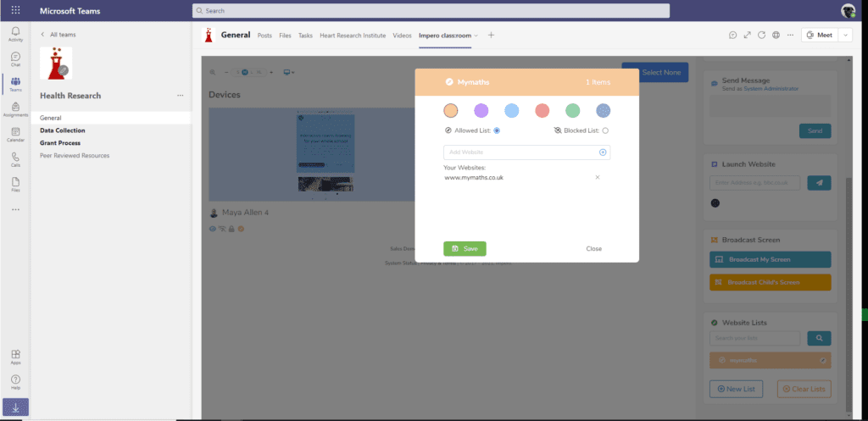Open Files in the left rail
Viewport: 868px width, 421px height.
click(15, 184)
